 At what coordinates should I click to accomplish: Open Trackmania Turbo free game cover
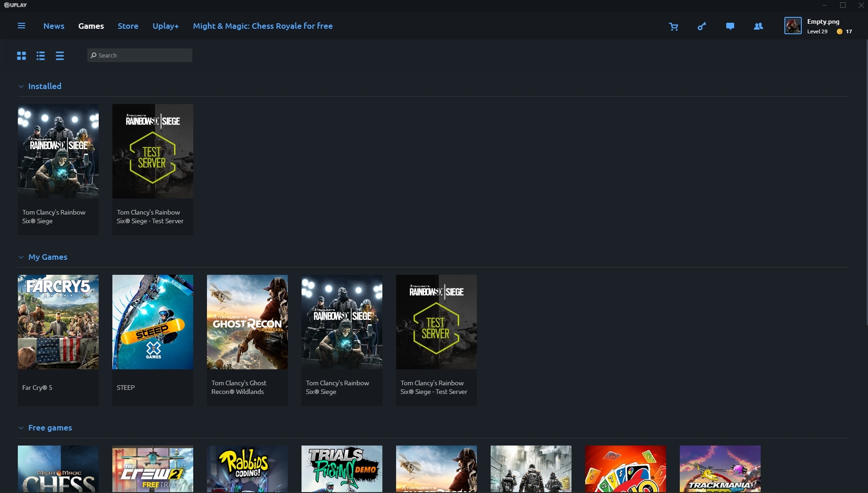click(x=720, y=469)
